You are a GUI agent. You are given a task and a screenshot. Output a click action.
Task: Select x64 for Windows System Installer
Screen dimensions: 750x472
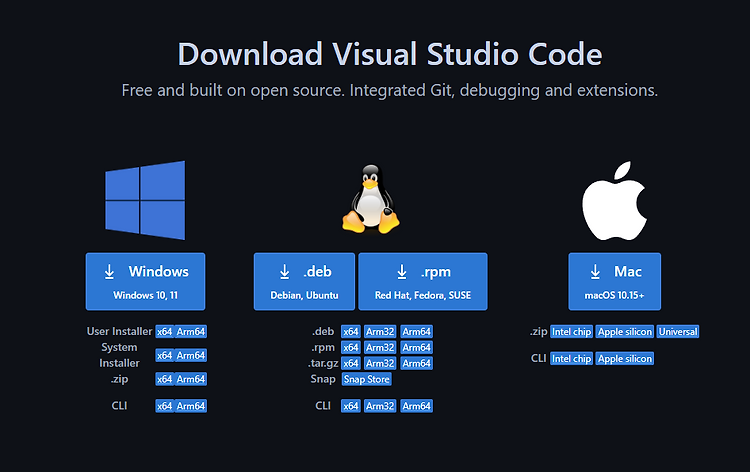[165, 355]
